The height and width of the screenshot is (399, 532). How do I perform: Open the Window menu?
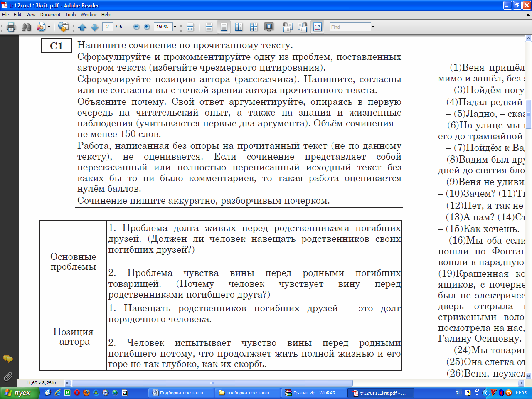(x=89, y=15)
